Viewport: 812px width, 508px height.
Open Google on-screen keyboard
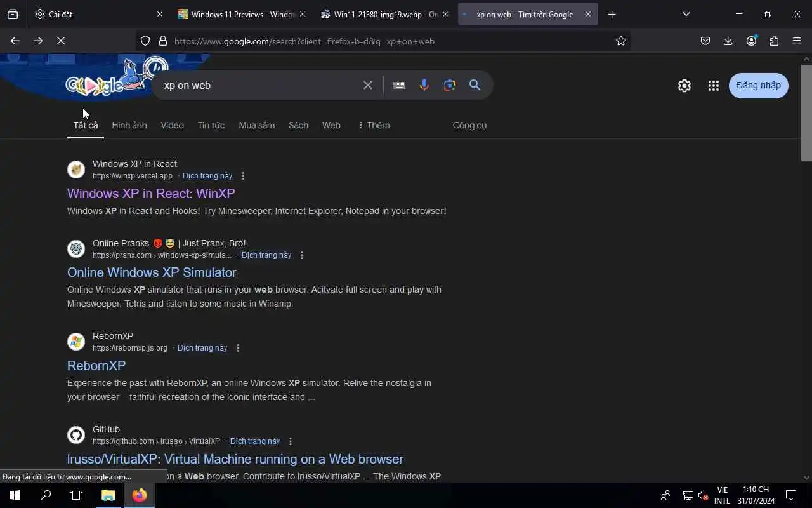coord(399,85)
